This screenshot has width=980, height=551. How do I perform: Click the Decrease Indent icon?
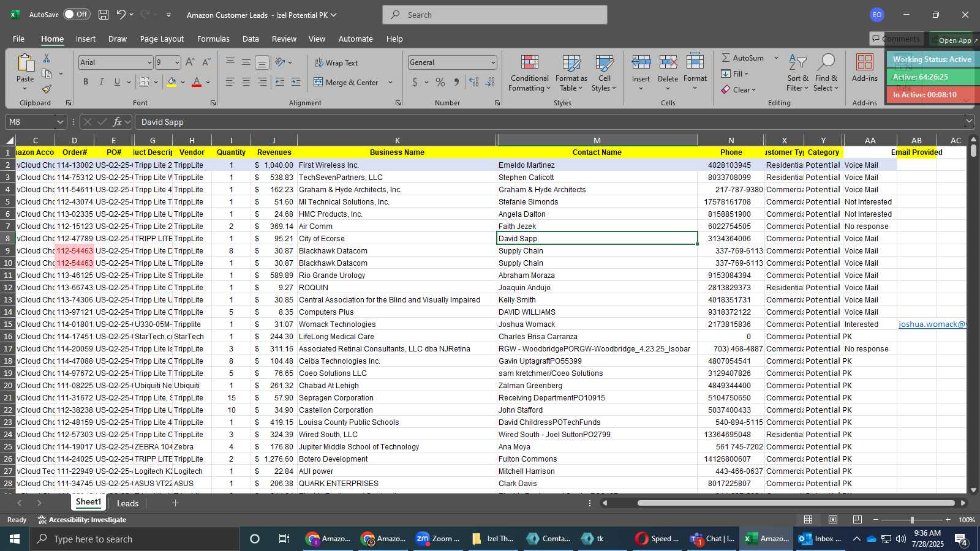point(280,82)
